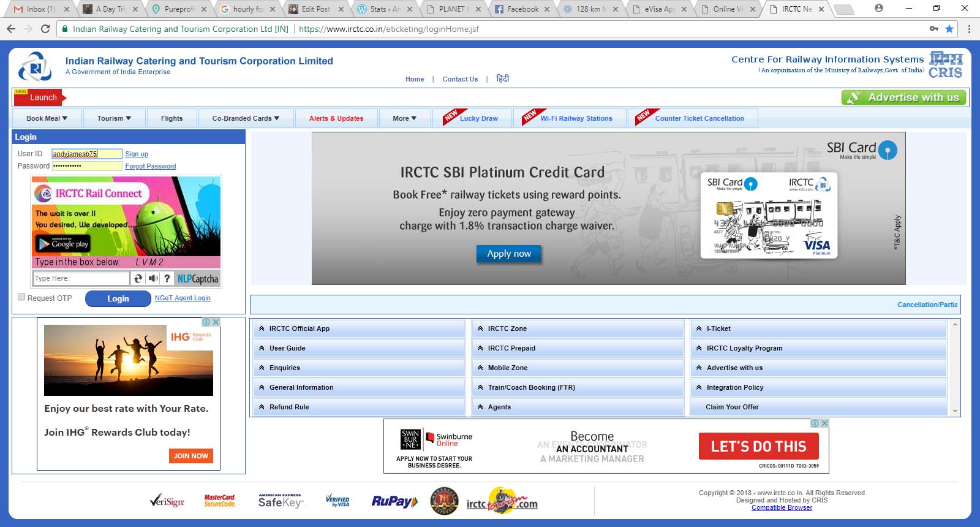Viewport: 980px width, 527px height.
Task: Open the Tourism dropdown menu
Action: (114, 118)
